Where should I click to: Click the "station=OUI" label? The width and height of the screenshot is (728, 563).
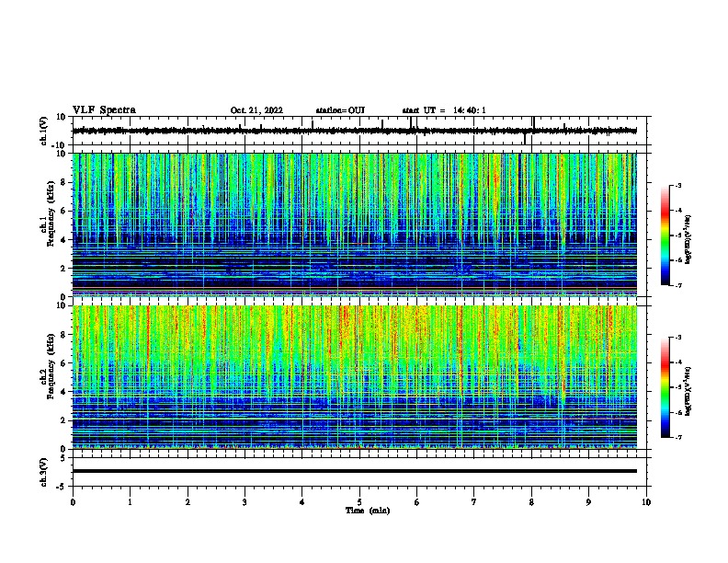point(340,110)
